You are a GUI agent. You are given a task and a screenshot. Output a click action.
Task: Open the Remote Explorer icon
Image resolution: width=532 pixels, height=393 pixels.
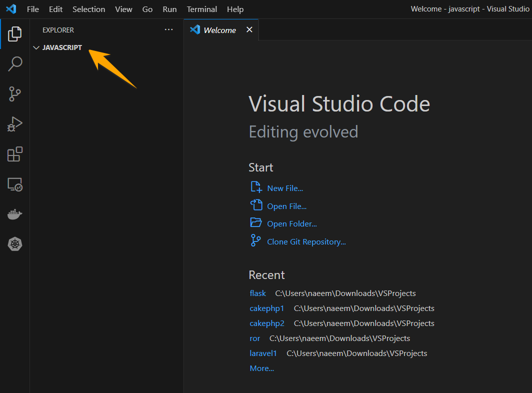pyautogui.click(x=15, y=184)
